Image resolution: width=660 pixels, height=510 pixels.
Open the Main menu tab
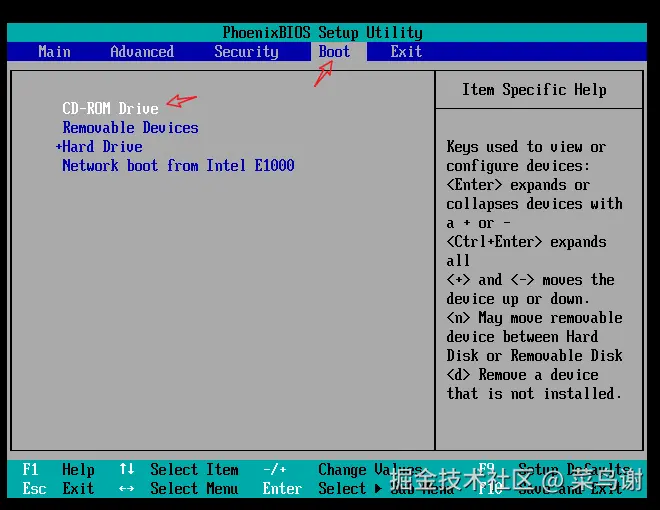pos(54,51)
